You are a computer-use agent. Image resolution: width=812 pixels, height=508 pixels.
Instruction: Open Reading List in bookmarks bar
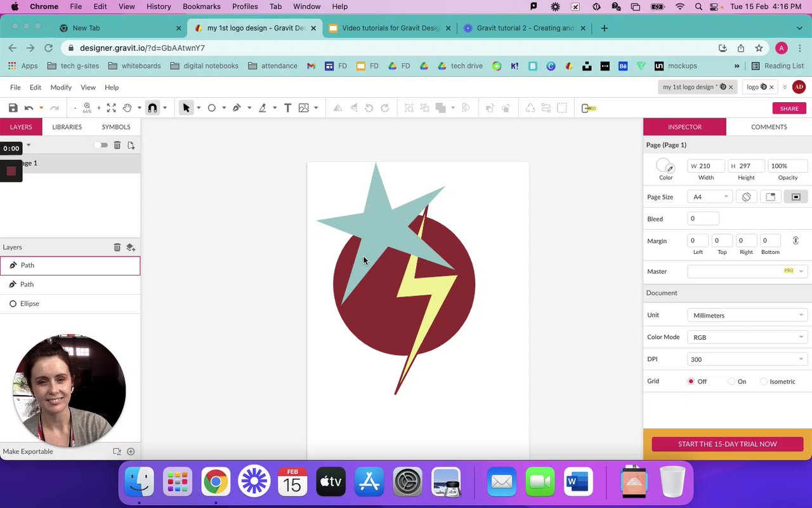tap(777, 66)
